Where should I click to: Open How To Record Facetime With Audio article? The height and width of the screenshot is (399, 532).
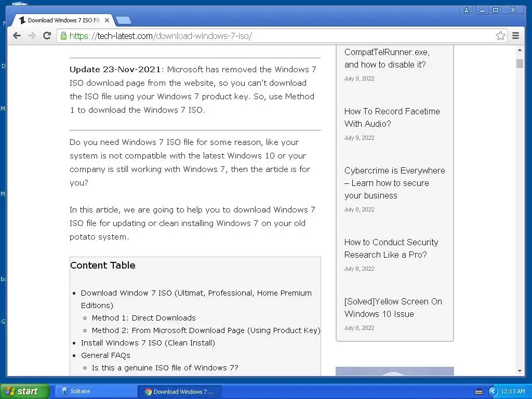pyautogui.click(x=392, y=117)
